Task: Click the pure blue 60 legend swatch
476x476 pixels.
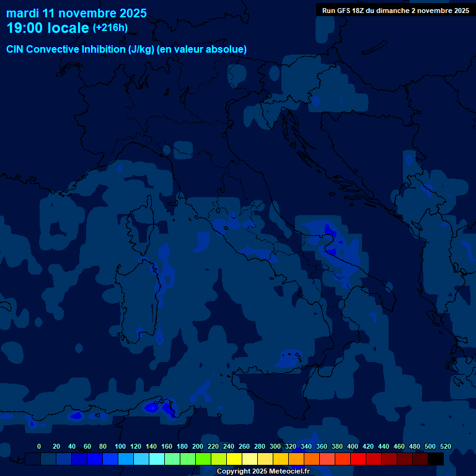Action: (x=95, y=459)
